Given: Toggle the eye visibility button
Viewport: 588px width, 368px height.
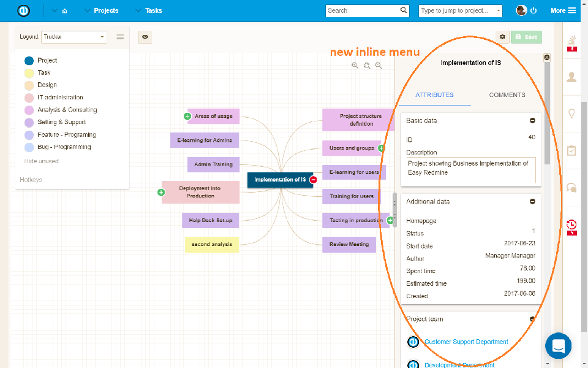Looking at the screenshot, I should pos(145,37).
